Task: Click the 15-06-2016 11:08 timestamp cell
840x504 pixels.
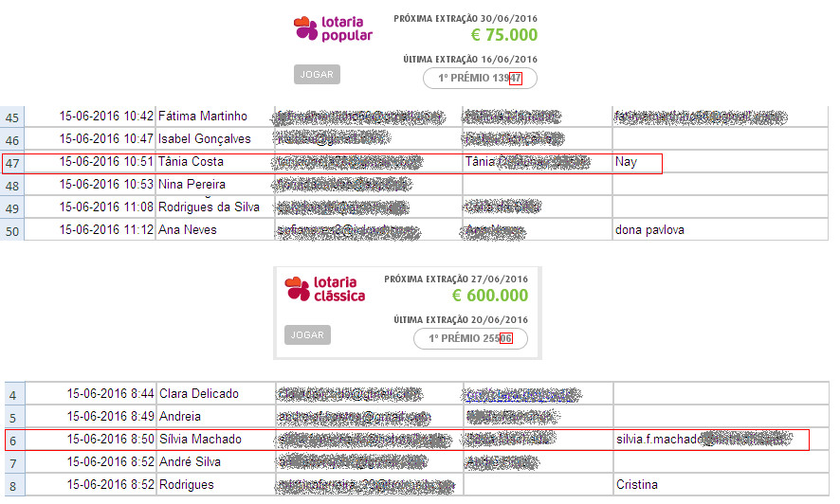Action: [x=106, y=207]
